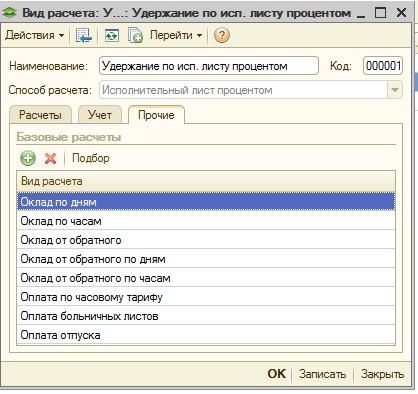Click the Закрыть button
The height and width of the screenshot is (394, 418).
click(382, 374)
